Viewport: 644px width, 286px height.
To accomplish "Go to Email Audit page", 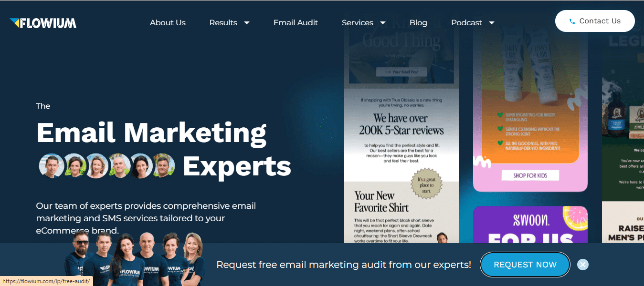I will point(296,23).
